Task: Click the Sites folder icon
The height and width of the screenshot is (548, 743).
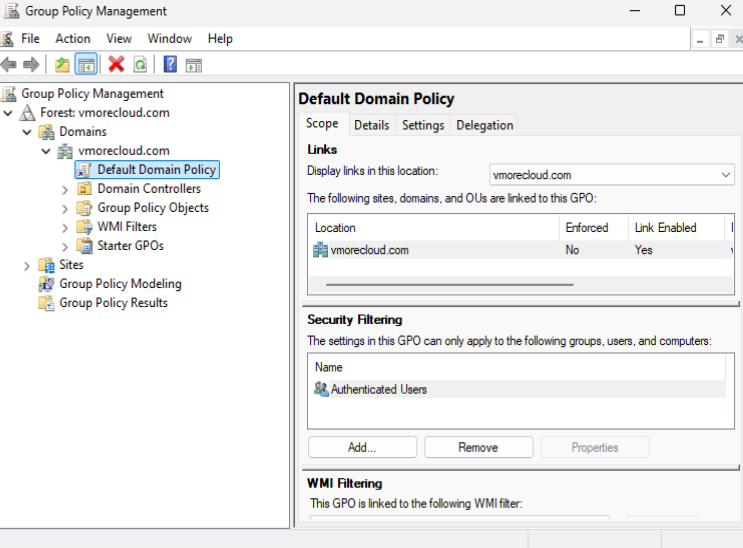Action: [x=46, y=265]
